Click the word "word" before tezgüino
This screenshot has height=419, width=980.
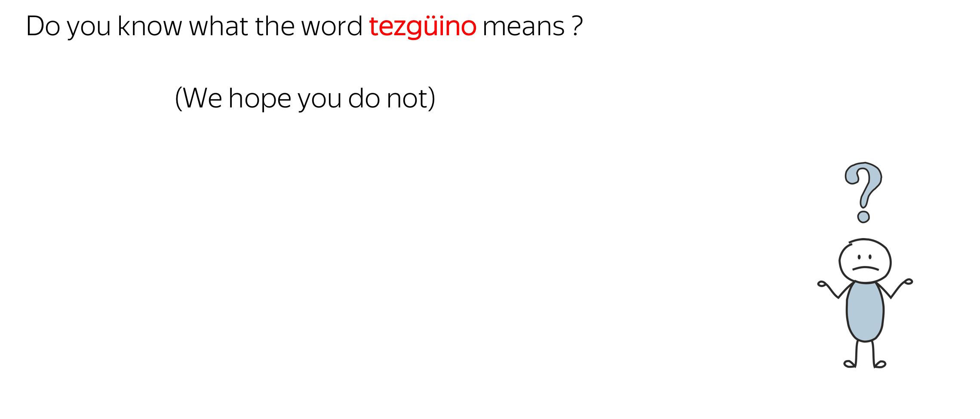[332, 27]
